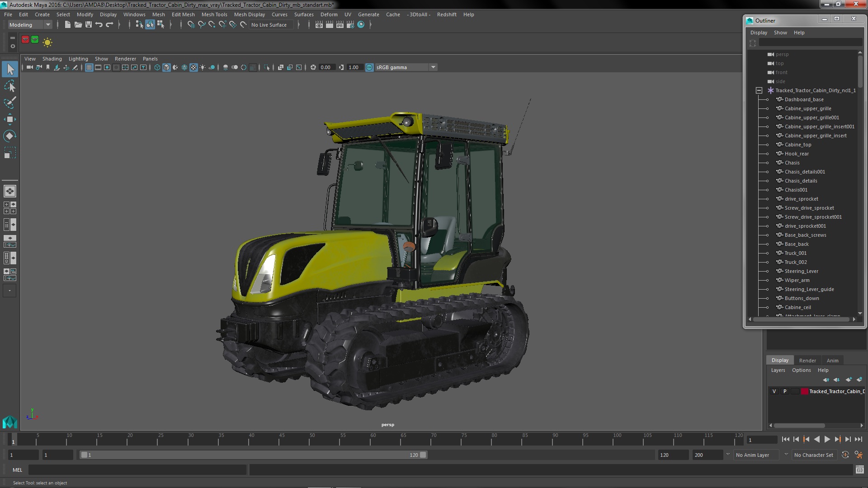Select by component type mode icon
This screenshot has width=868, height=488.
click(160, 24)
